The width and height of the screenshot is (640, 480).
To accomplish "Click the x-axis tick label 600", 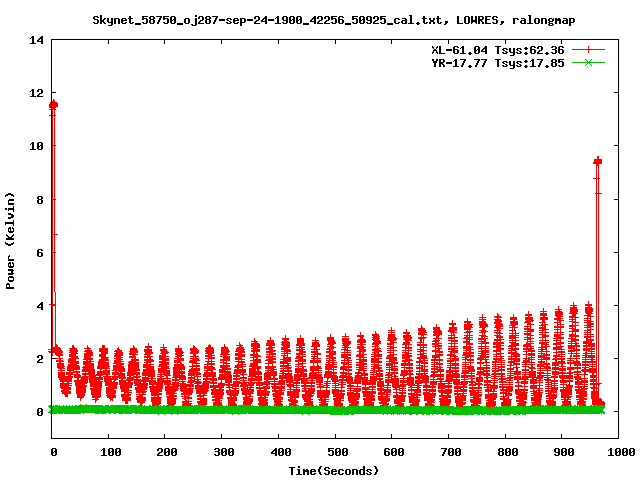I will pyautogui.click(x=394, y=452).
